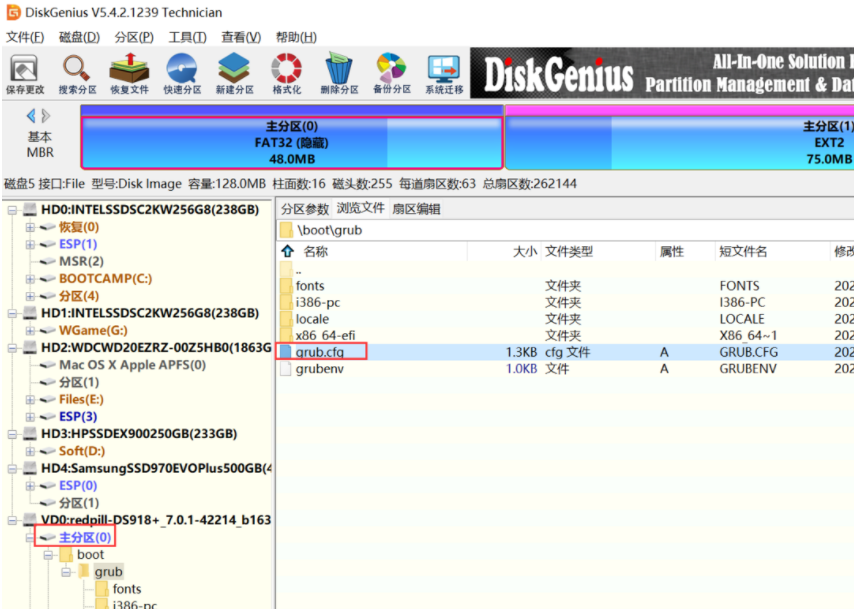Click the up-directory arrow in file list header
The image size is (854, 609).
[x=288, y=251]
